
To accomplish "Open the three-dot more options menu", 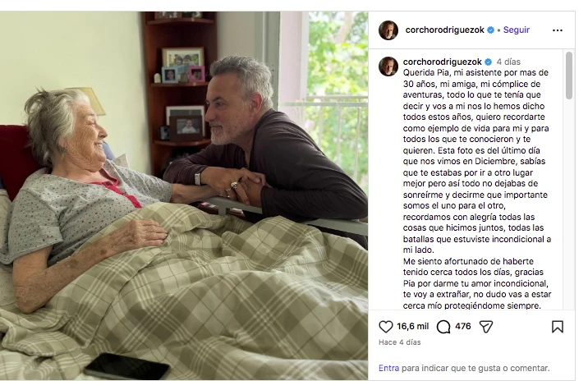I will click(x=558, y=30).
